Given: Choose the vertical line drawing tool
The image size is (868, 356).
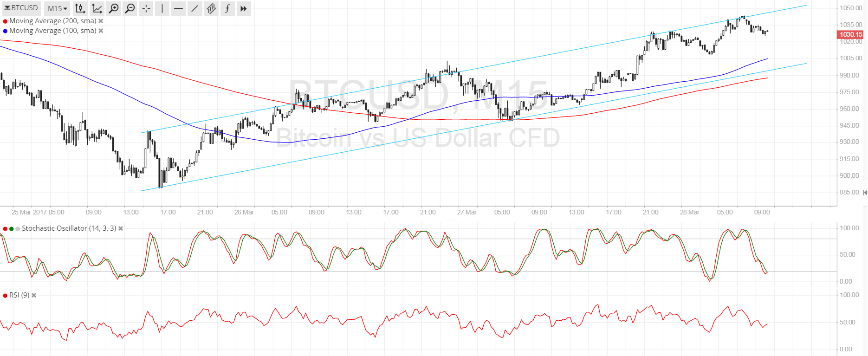Looking at the screenshot, I should pyautogui.click(x=162, y=8).
